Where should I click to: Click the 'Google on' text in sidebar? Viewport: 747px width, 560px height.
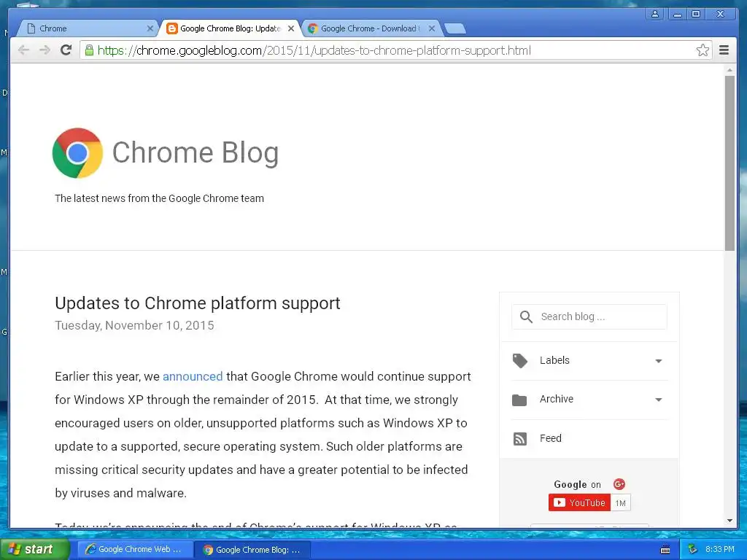(578, 484)
